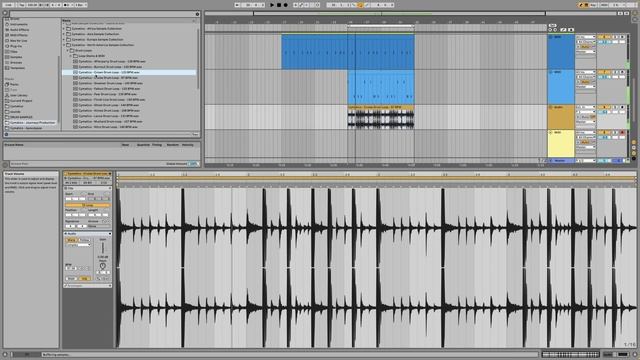Solo the orange audio track
Image resolution: width=640 pixels, height=360 pixels.
pos(616,107)
